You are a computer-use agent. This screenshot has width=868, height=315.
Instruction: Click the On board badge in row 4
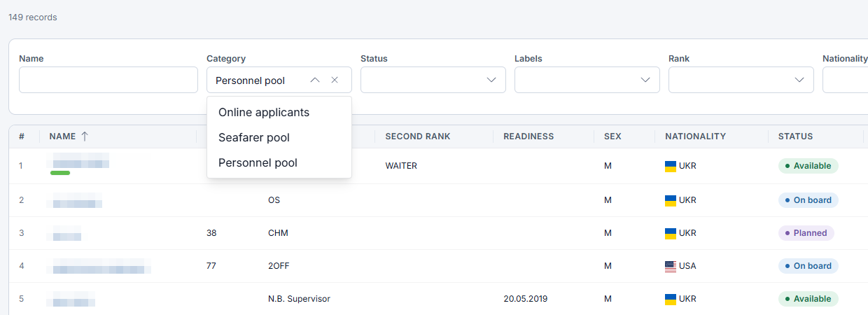tap(808, 266)
